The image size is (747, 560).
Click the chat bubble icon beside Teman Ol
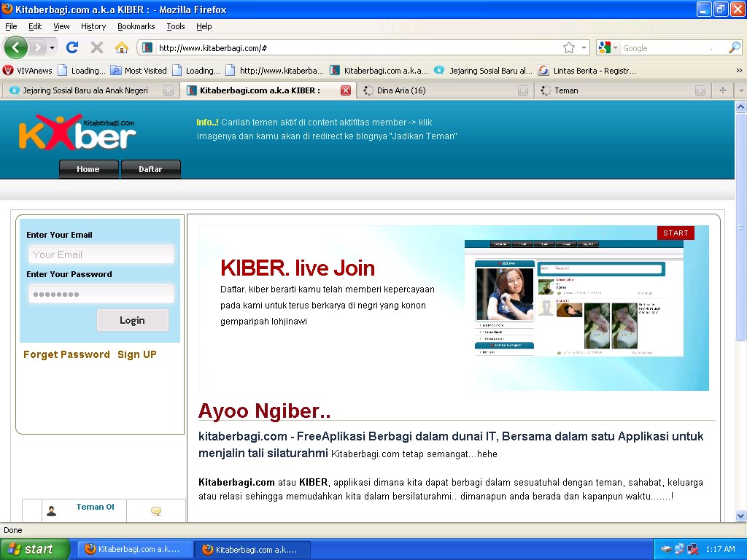pos(156,511)
